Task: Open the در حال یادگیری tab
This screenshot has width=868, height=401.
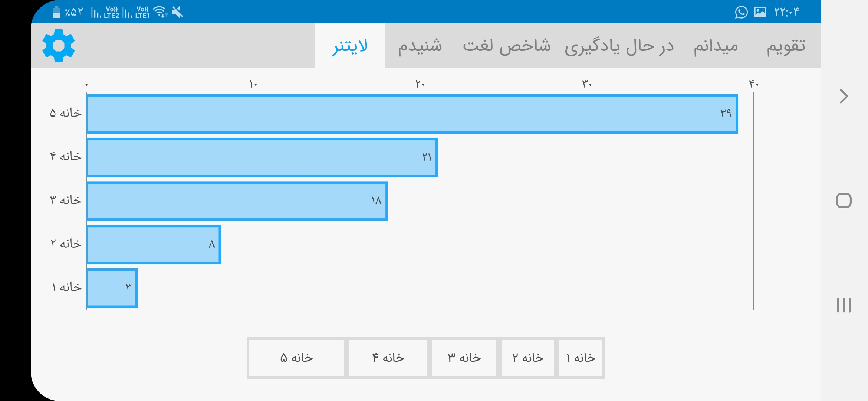Action: (x=619, y=46)
